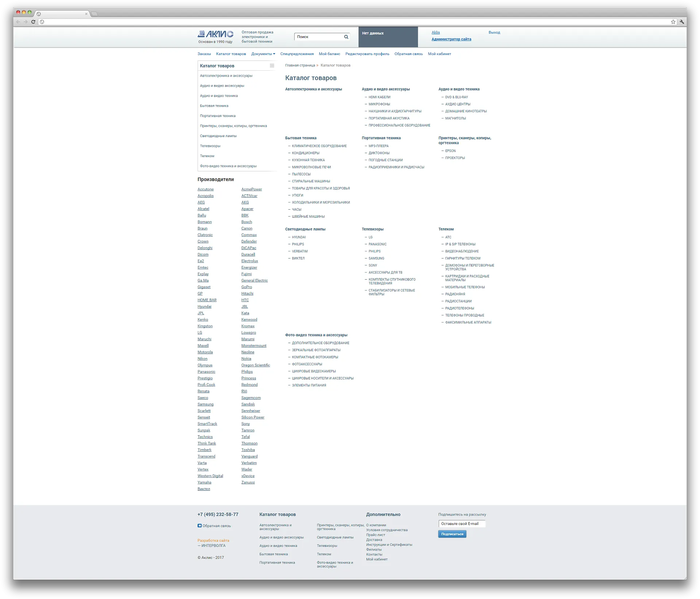700x599 pixels.
Task: Open ЭЛЕМЕНТЫ ПИТАНИЯ subcategory
Action: tap(309, 385)
